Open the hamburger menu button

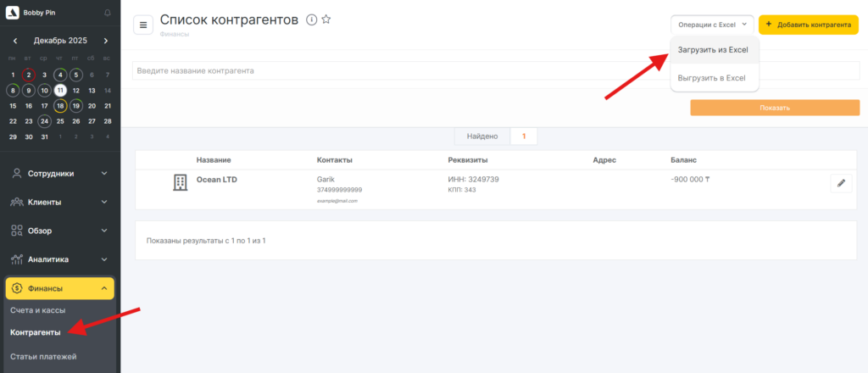click(143, 25)
